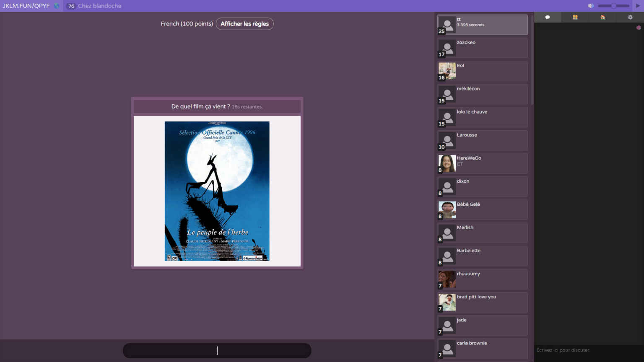Click the JKLM.FUN/QPYF room link
The image size is (644, 362).
pyautogui.click(x=26, y=6)
